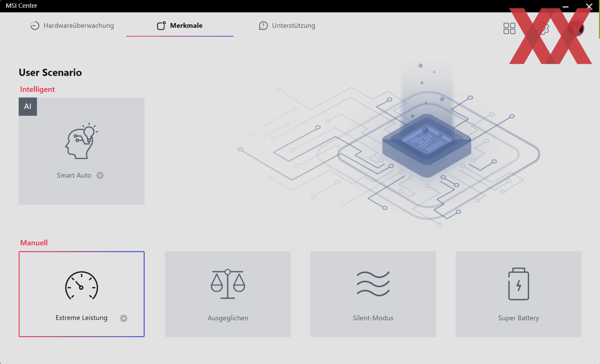Click the wavy lines silent icon
Image resolution: width=600 pixels, height=364 pixels.
pos(373,283)
